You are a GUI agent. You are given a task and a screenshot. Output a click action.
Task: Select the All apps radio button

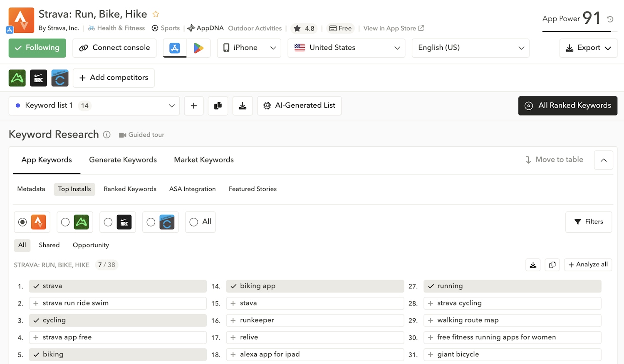point(194,222)
